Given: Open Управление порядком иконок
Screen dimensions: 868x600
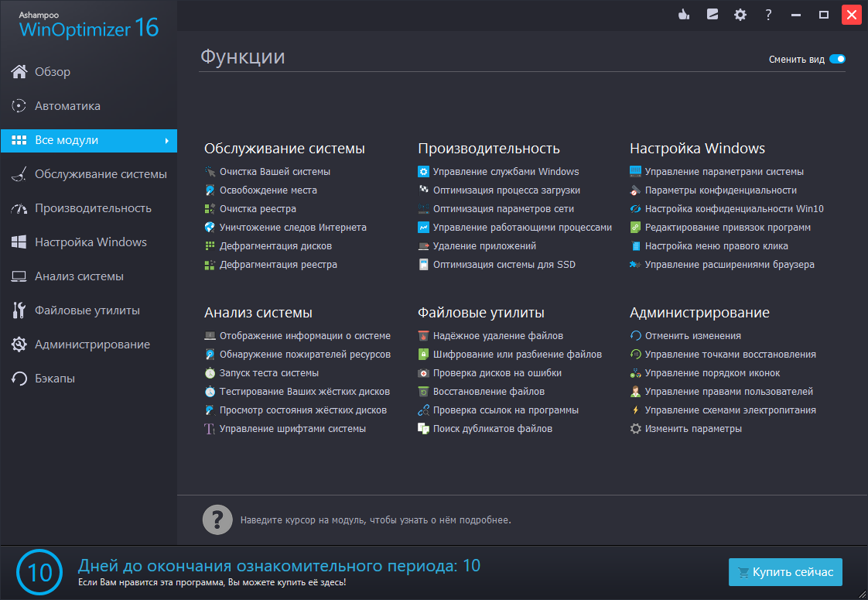Looking at the screenshot, I should click(713, 373).
